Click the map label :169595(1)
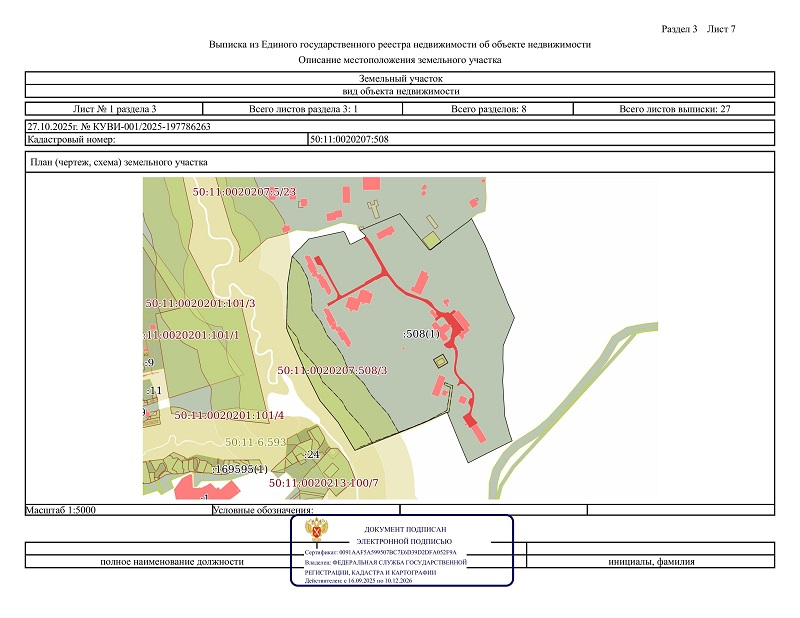The width and height of the screenshot is (800, 618). pyautogui.click(x=240, y=468)
